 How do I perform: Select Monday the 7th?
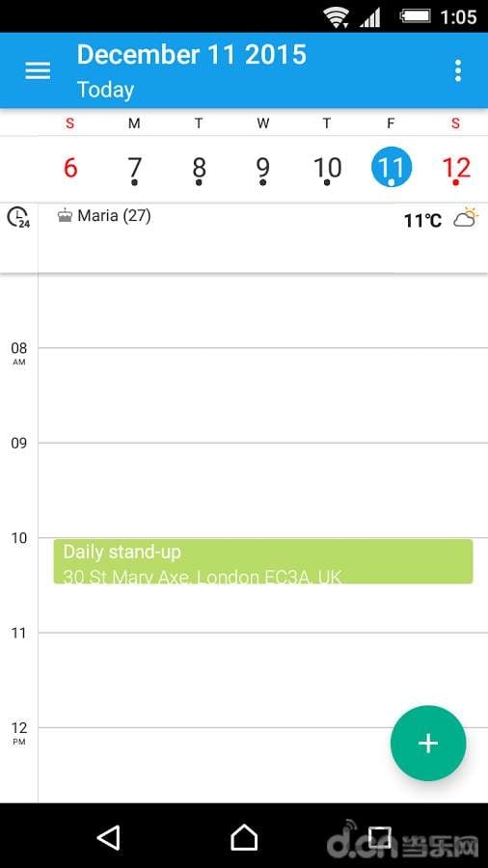coord(134,169)
